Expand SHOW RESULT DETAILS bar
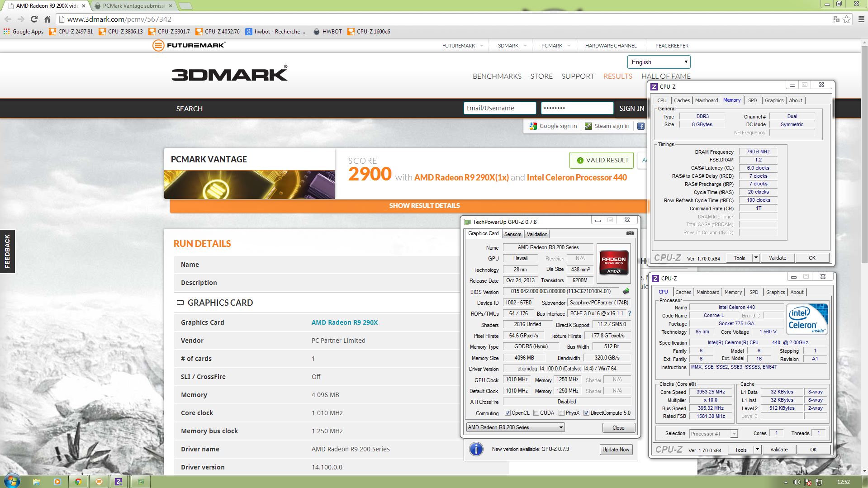The width and height of the screenshot is (868, 488). 409,206
